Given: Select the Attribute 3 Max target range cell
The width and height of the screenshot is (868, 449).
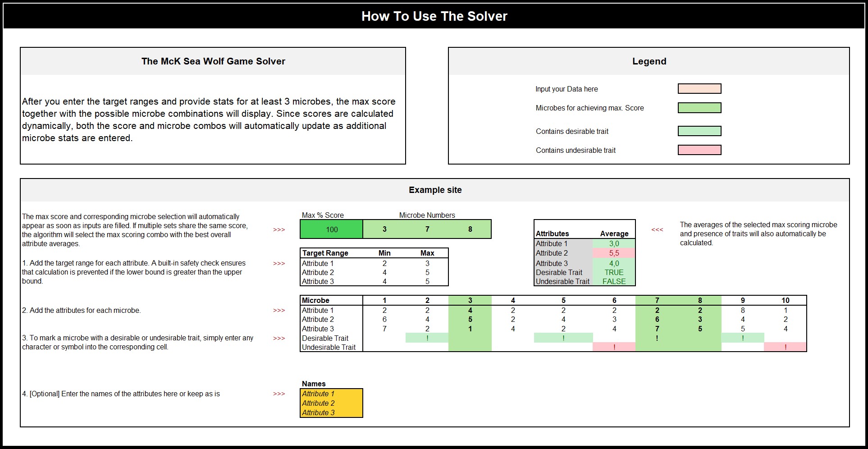Looking at the screenshot, I should (x=427, y=281).
